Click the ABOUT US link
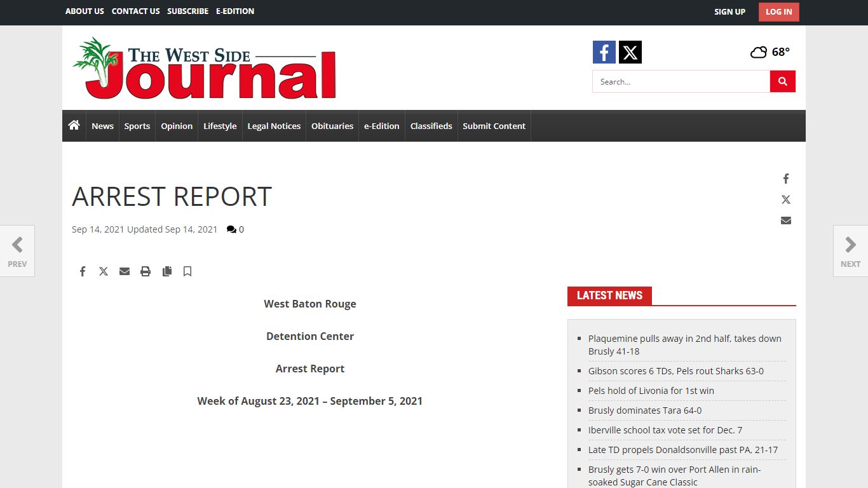Viewport: 868px width, 488px height. (x=85, y=11)
